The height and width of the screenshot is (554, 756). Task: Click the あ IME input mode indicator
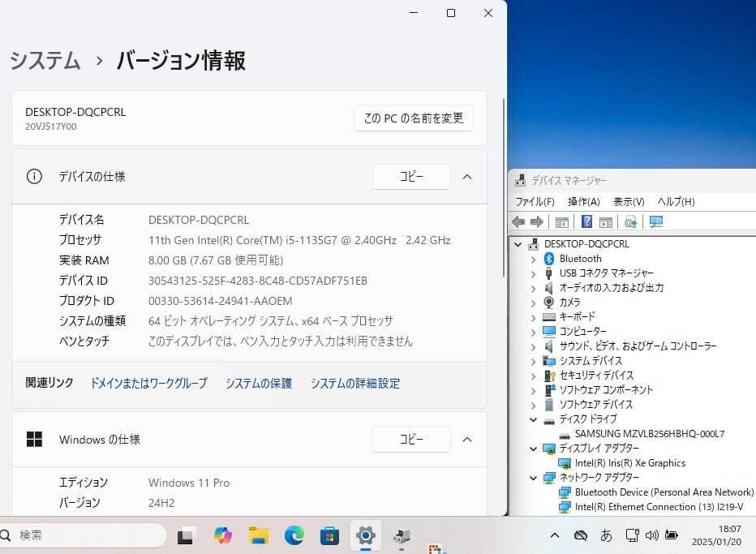607,535
